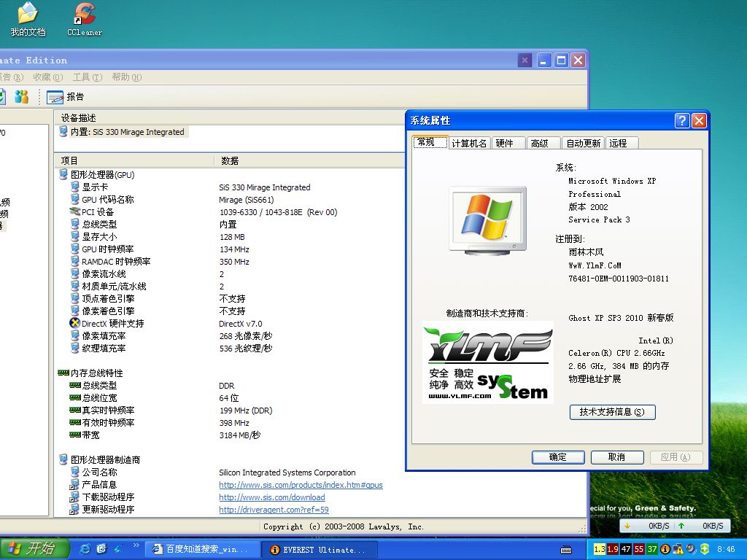Image resolution: width=747 pixels, height=560 pixels.
Task: Click the 技术支持信息(S) button
Action: 612,412
